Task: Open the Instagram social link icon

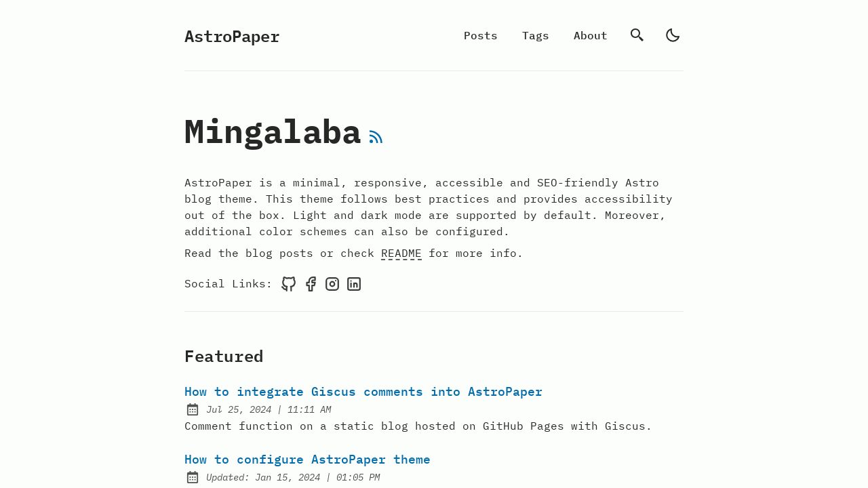Action: (x=332, y=284)
